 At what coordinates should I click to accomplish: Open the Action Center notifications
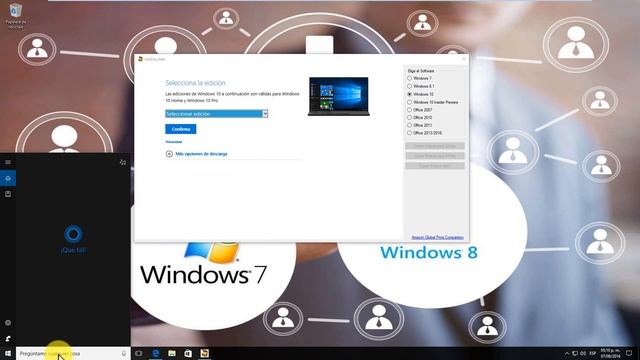pos(629,353)
